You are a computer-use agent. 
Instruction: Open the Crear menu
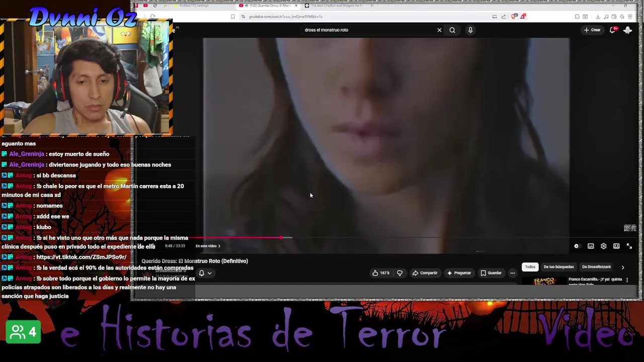pos(592,30)
